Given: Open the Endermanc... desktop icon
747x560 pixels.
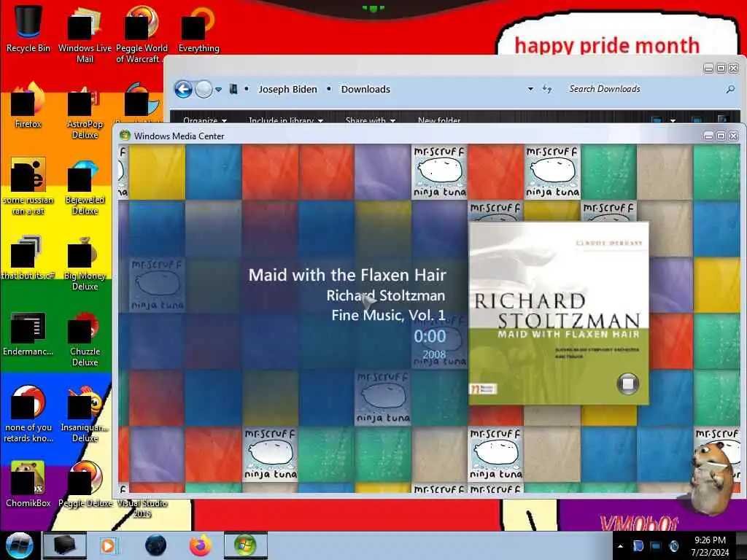Looking at the screenshot, I should tap(28, 333).
